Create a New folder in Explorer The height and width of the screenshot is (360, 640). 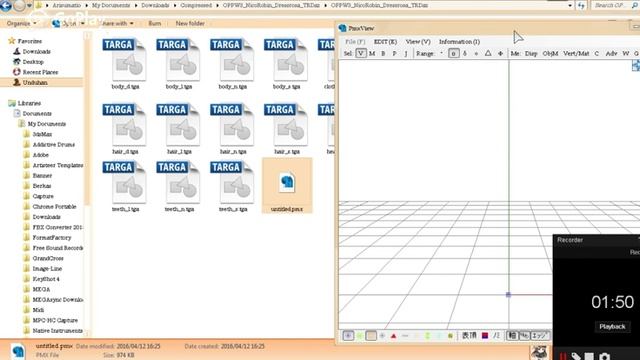[x=190, y=23]
